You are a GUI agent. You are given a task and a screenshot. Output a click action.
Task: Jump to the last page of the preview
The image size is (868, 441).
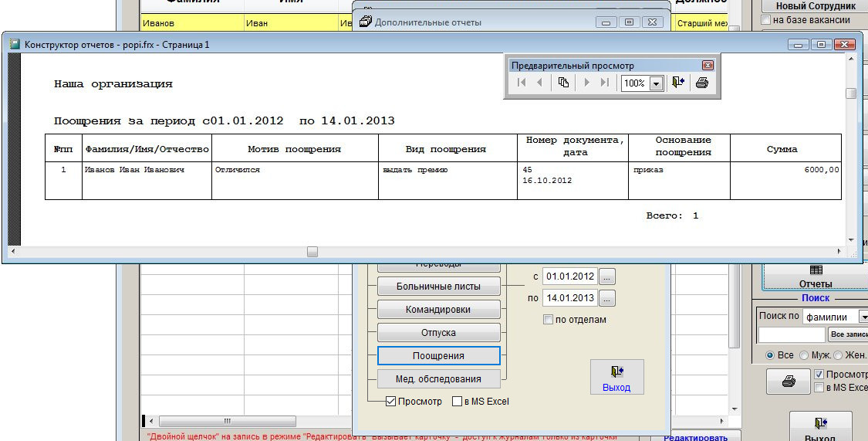(605, 83)
